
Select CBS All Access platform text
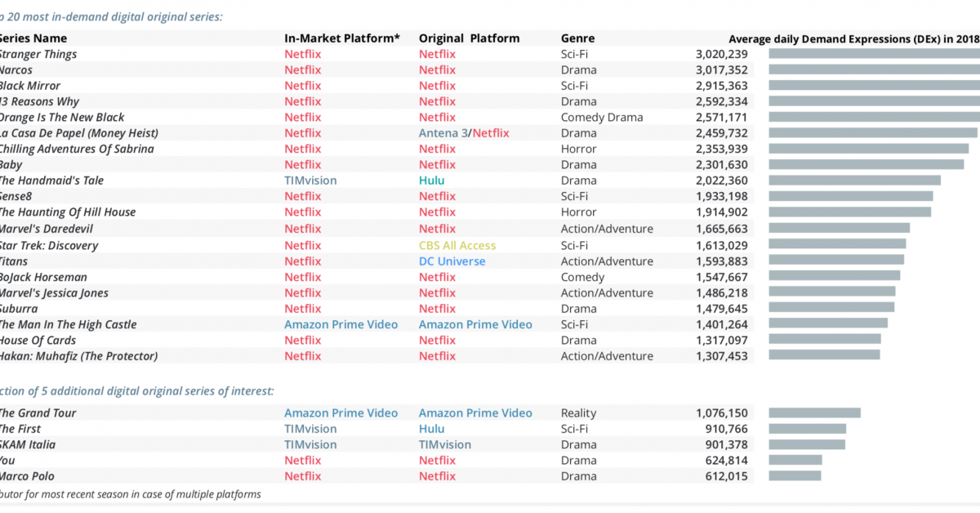click(x=457, y=245)
